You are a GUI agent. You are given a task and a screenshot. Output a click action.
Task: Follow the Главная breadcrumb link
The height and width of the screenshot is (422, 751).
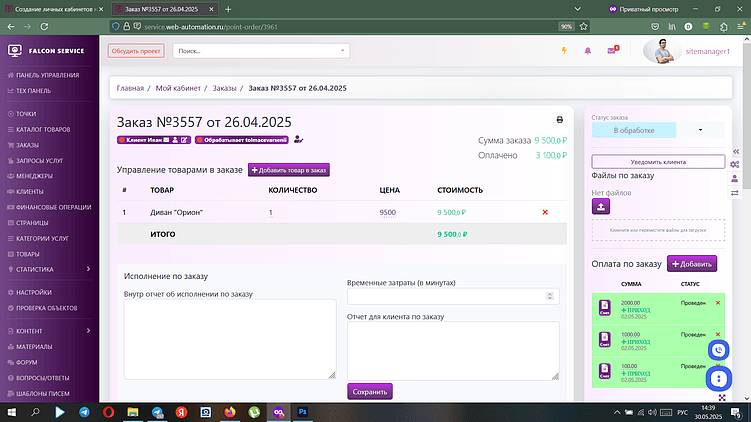[130, 88]
